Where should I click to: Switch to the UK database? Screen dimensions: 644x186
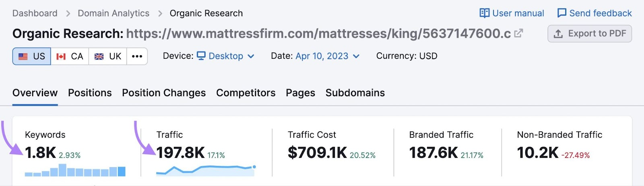click(x=108, y=56)
